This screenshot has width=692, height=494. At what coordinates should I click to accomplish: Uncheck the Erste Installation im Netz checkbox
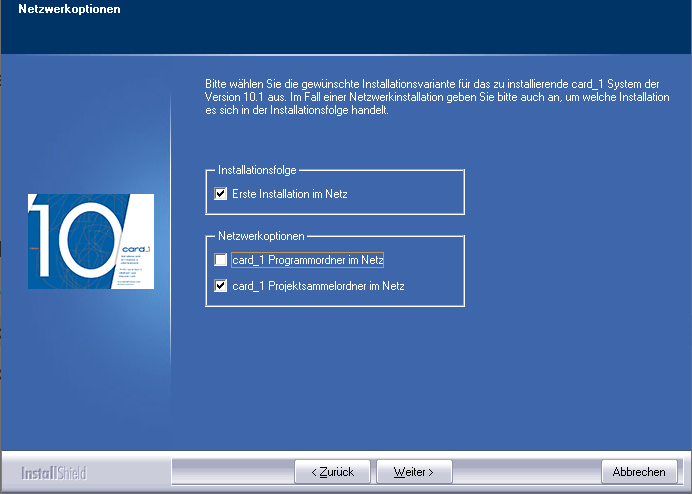pyautogui.click(x=221, y=194)
